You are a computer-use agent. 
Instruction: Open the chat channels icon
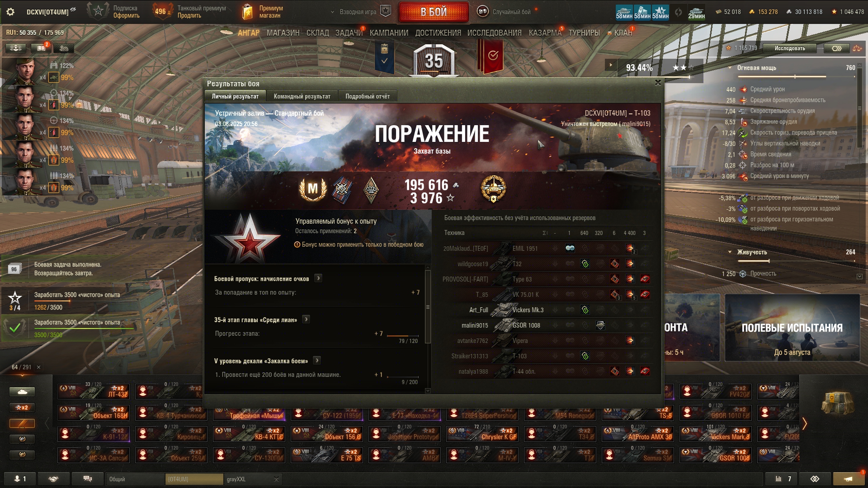coord(88,479)
